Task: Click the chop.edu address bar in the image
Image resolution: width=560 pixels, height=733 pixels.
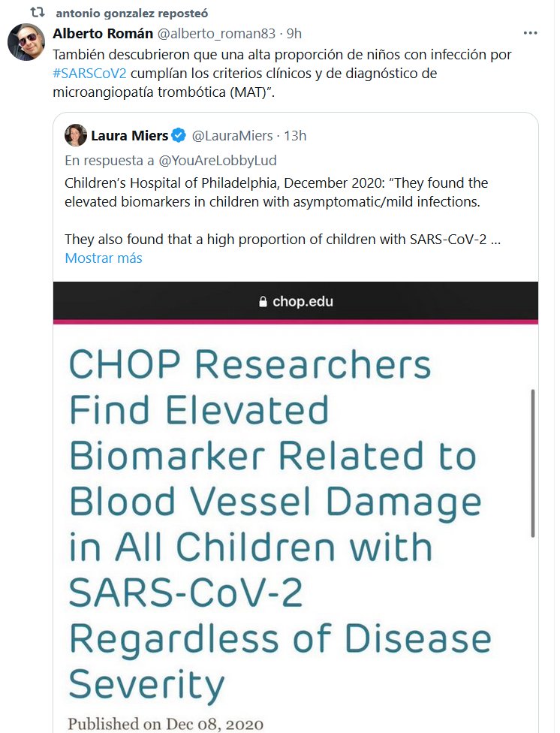Action: (303, 302)
